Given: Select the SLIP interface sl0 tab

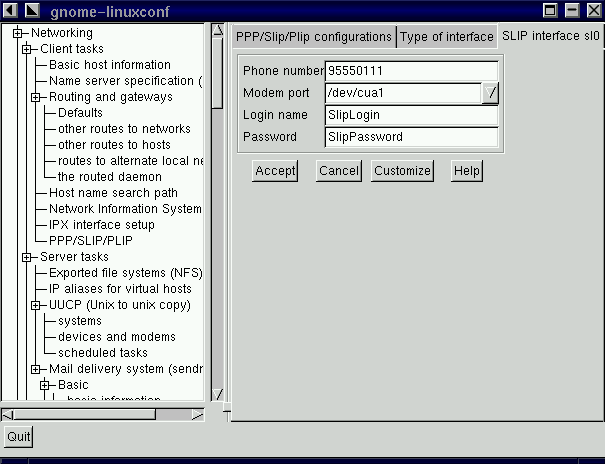Looking at the screenshot, I should (x=551, y=36).
